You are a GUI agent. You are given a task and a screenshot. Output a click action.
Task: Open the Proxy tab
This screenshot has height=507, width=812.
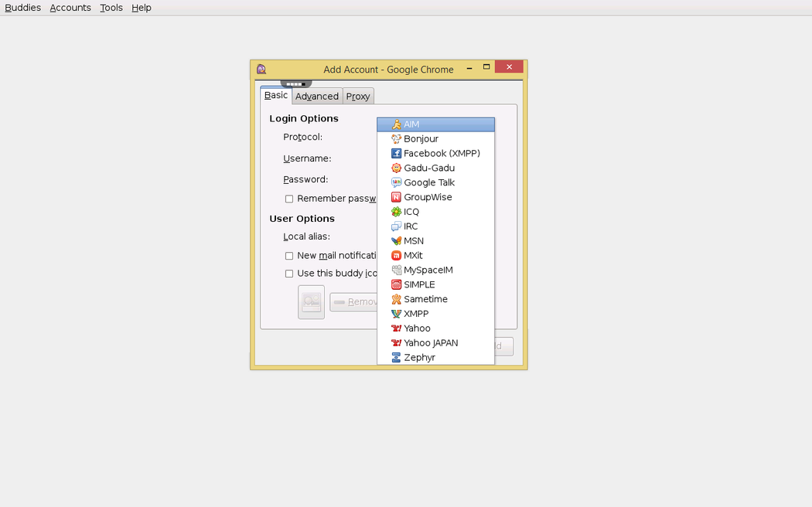[358, 97]
